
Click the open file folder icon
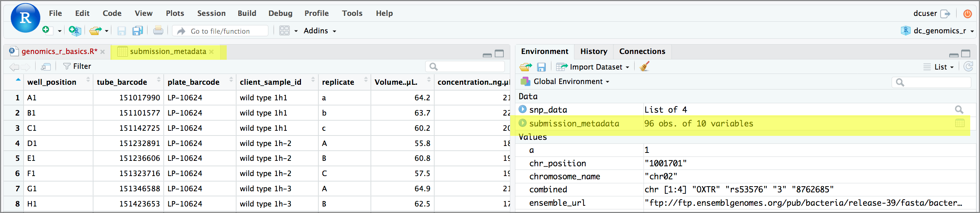coord(95,30)
